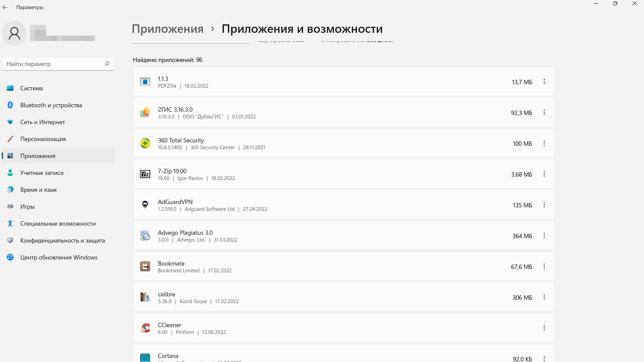Click the back arrow in the title bar
644x362 pixels.
(x=5, y=7)
